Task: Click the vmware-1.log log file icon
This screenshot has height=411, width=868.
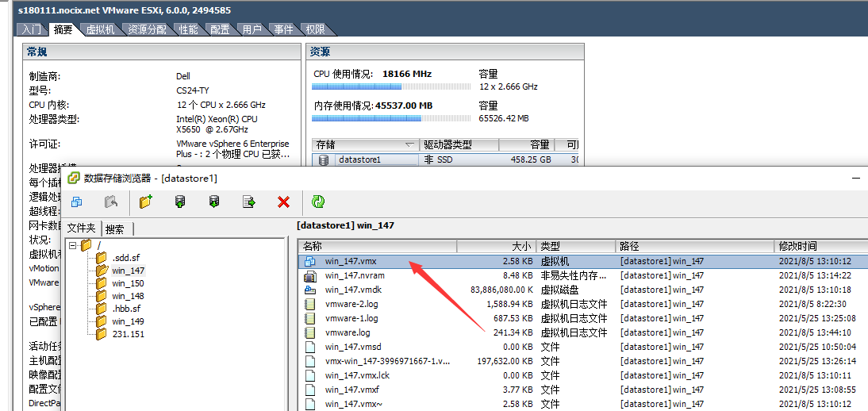Action: coord(310,318)
